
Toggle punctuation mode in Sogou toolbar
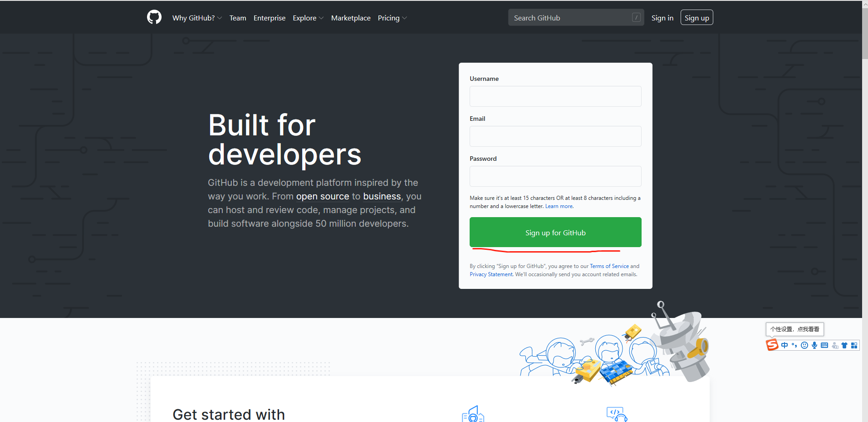794,345
